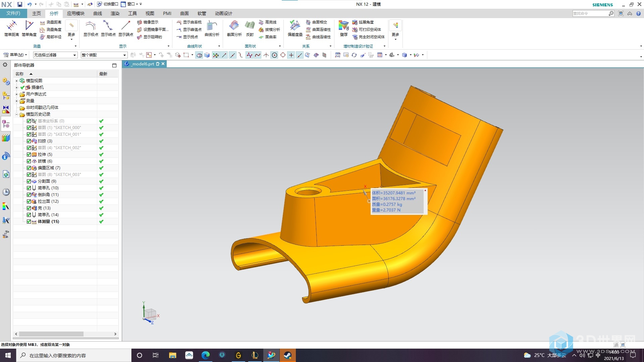This screenshot has width=644, height=362.
Task: Select the 简单角度 measure tool
Action: click(x=29, y=28)
